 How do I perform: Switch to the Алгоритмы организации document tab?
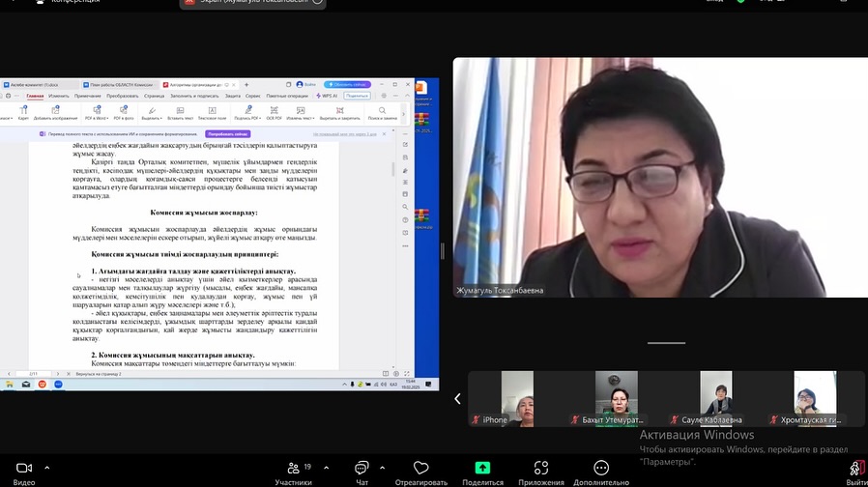(198, 85)
